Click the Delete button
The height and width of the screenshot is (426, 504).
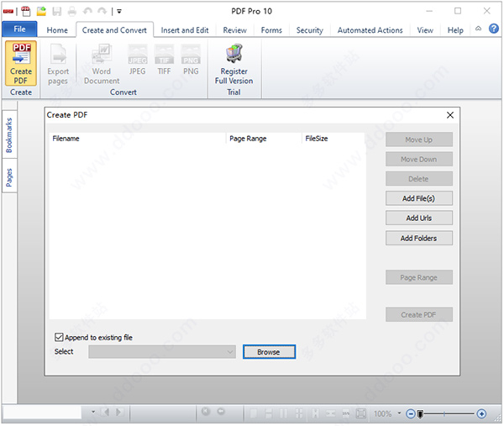419,179
